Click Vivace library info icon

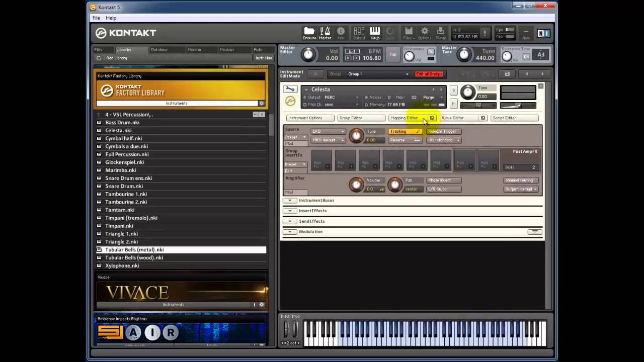click(x=255, y=304)
